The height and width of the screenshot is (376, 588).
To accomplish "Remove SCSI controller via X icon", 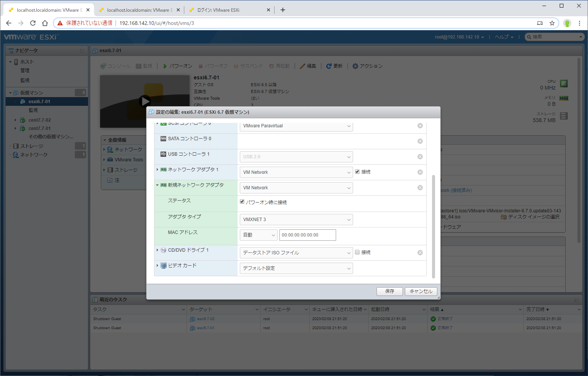I will coord(420,125).
